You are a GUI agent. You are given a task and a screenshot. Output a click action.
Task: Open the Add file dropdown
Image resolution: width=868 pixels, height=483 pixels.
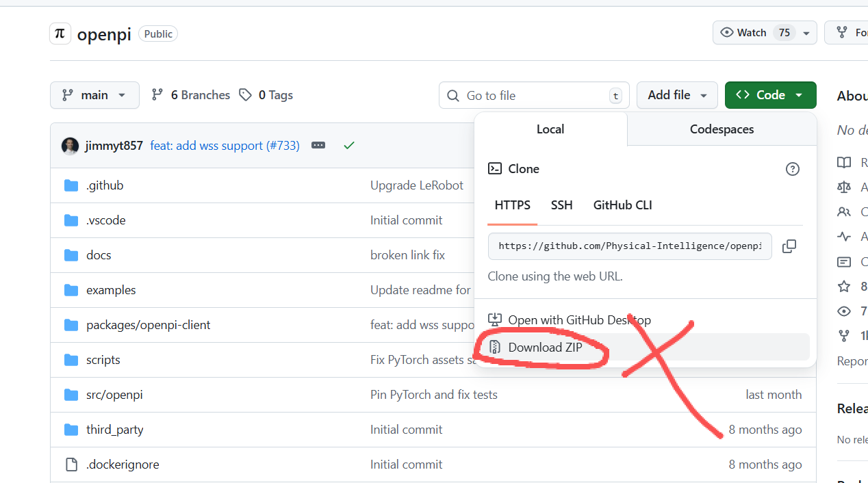pyautogui.click(x=677, y=95)
